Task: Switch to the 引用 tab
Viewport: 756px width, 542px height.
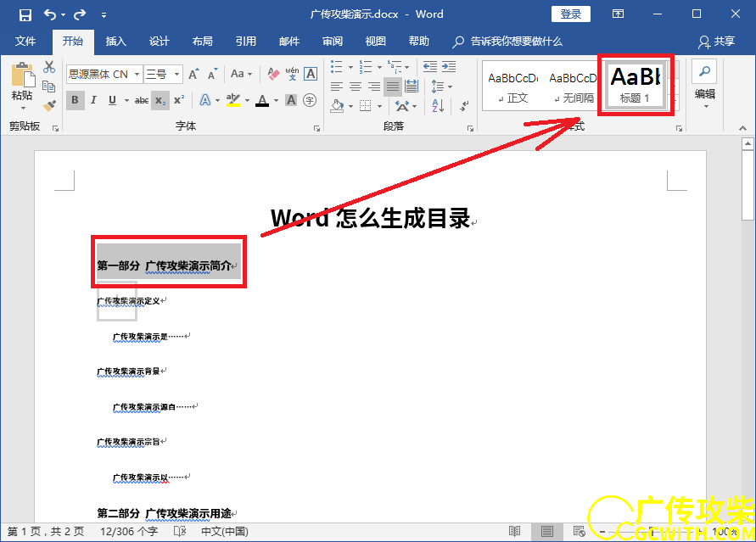Action: pos(246,42)
